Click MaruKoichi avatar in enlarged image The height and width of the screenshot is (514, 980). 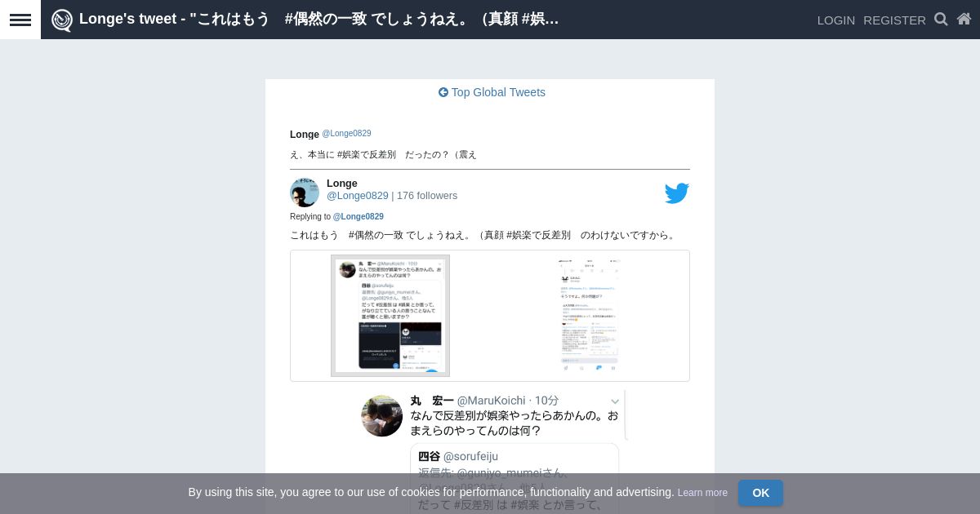tap(381, 416)
